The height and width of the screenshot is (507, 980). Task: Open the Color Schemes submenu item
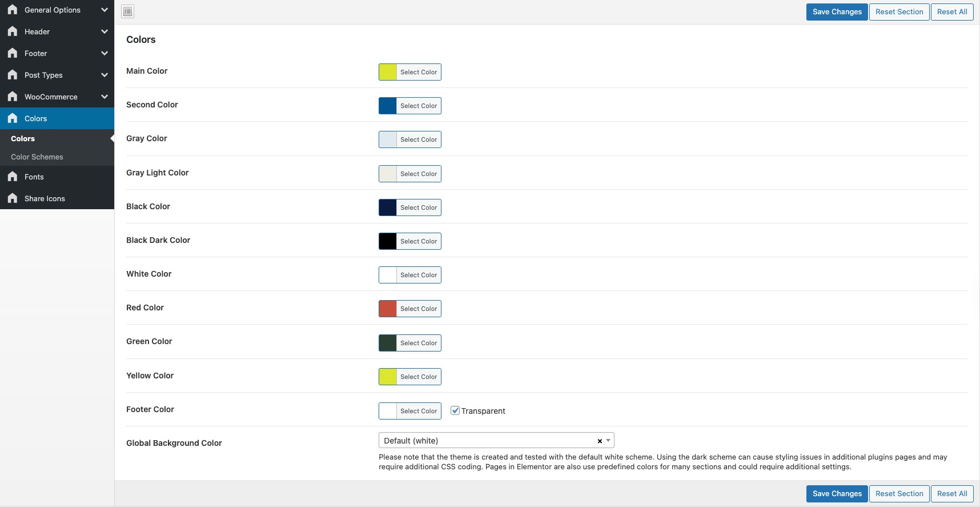click(37, 157)
